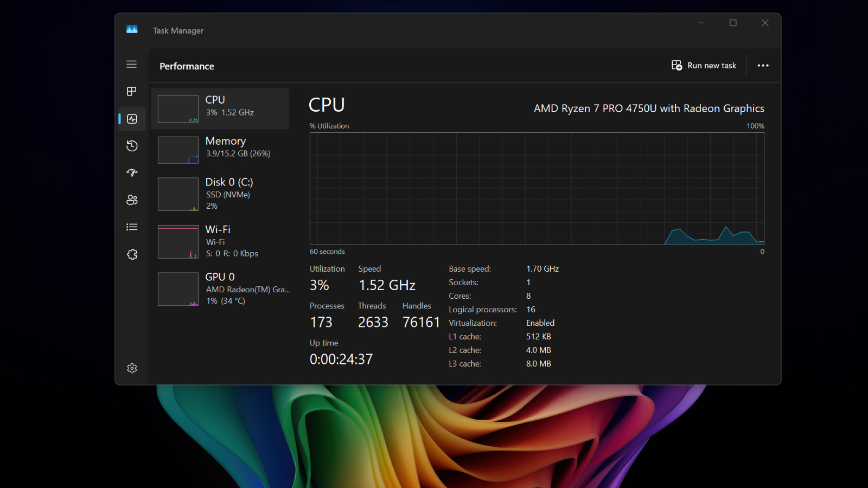868x488 pixels.
Task: Click the CPU utilization graph
Action: tap(537, 189)
